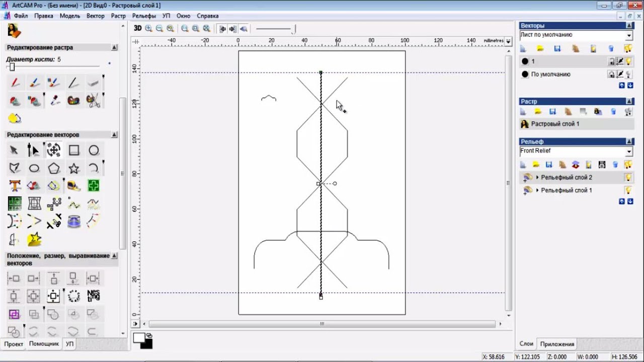Click the selection arrow tool

15,150
